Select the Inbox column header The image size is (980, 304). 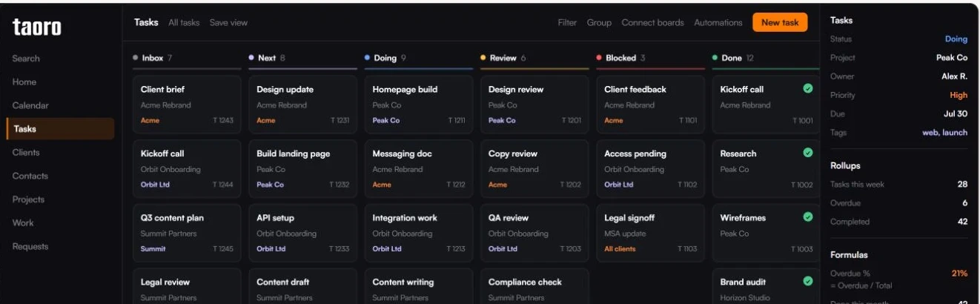click(x=187, y=58)
